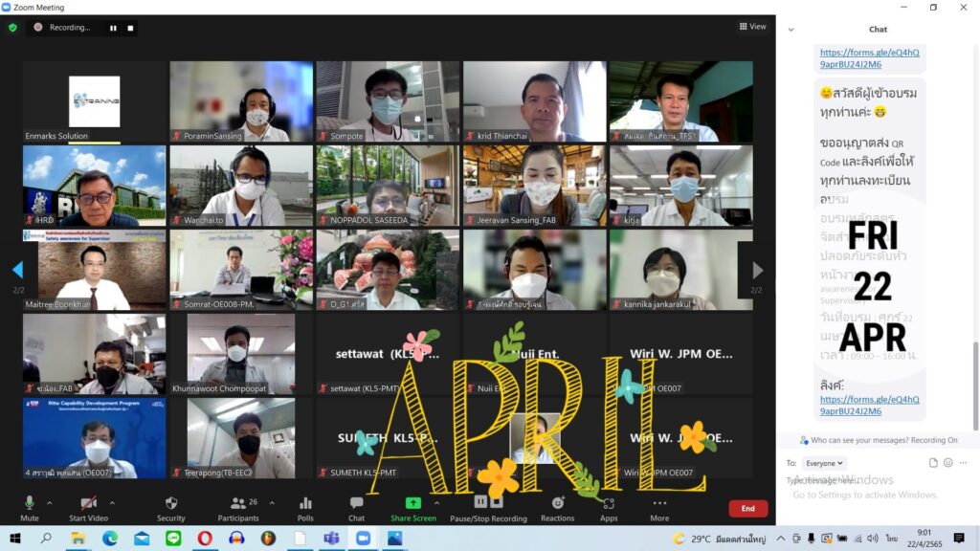Expand video options arrow next to Start Video
The image size is (980, 551).
click(113, 503)
